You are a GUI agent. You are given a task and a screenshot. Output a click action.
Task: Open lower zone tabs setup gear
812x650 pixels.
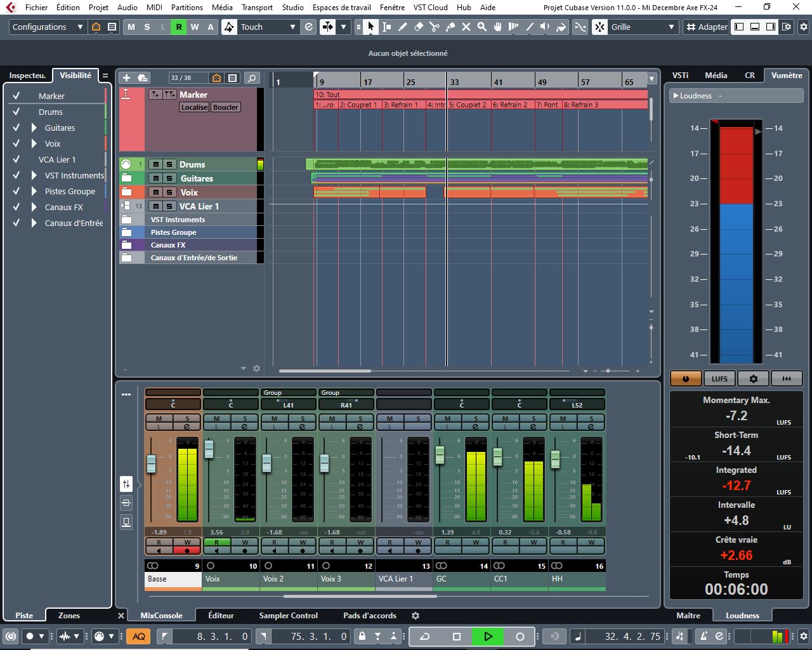pyautogui.click(x=416, y=616)
